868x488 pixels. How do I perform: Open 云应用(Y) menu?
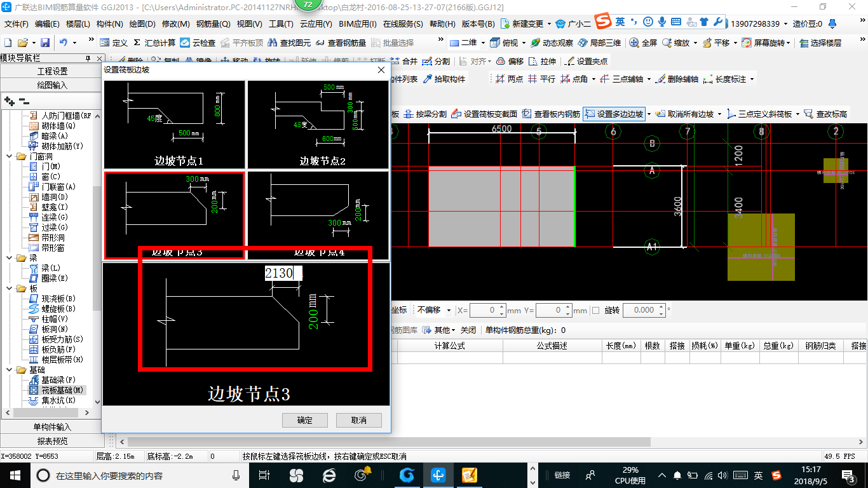316,24
